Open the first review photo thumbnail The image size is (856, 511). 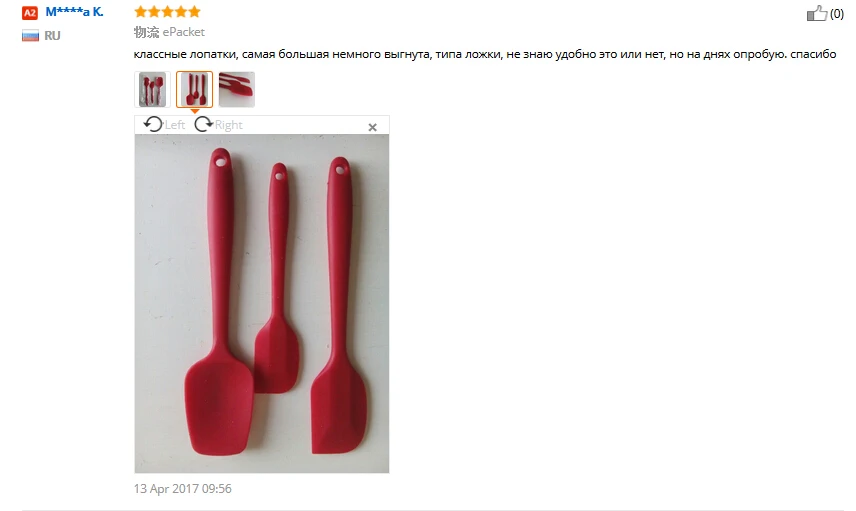(x=152, y=89)
